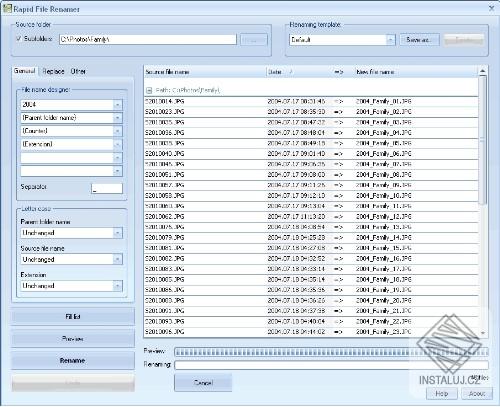
Task: Collapse the Path C:\Photos\Family group
Action: (149, 90)
